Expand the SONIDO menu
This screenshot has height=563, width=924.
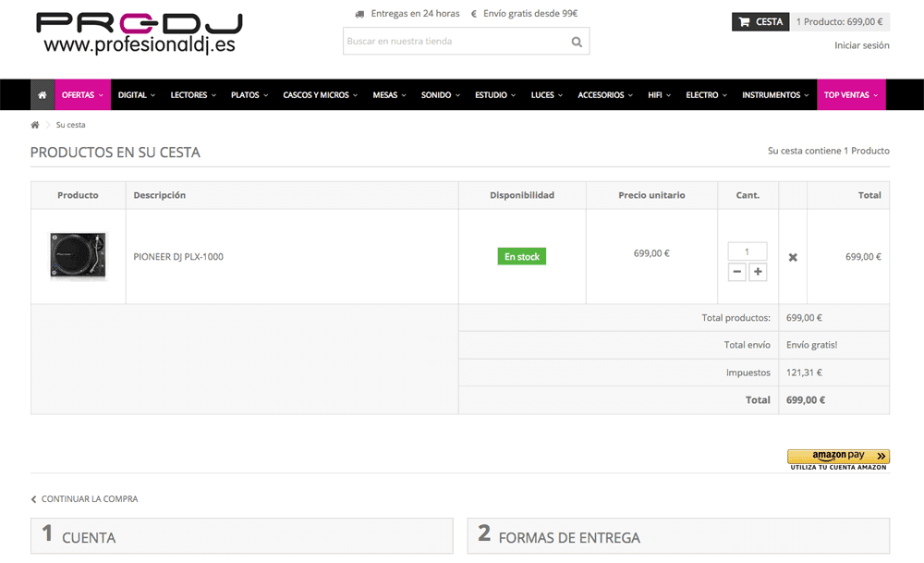(x=440, y=95)
